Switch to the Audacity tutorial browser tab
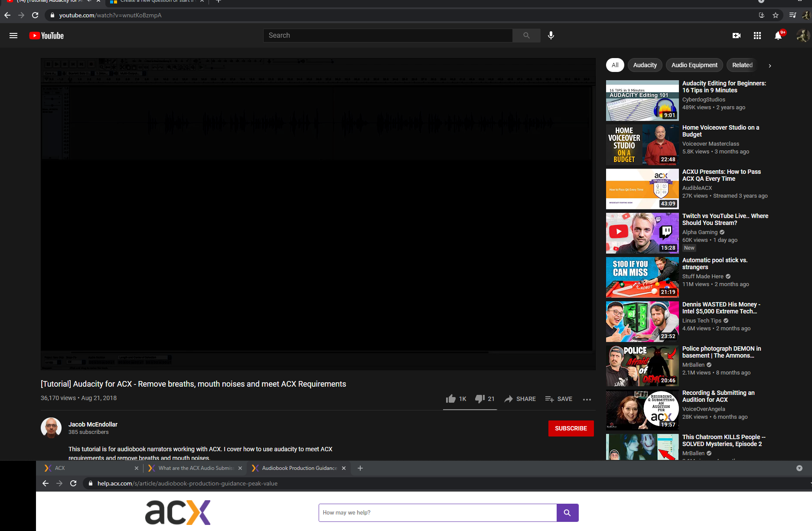812x531 pixels. pos(52,2)
